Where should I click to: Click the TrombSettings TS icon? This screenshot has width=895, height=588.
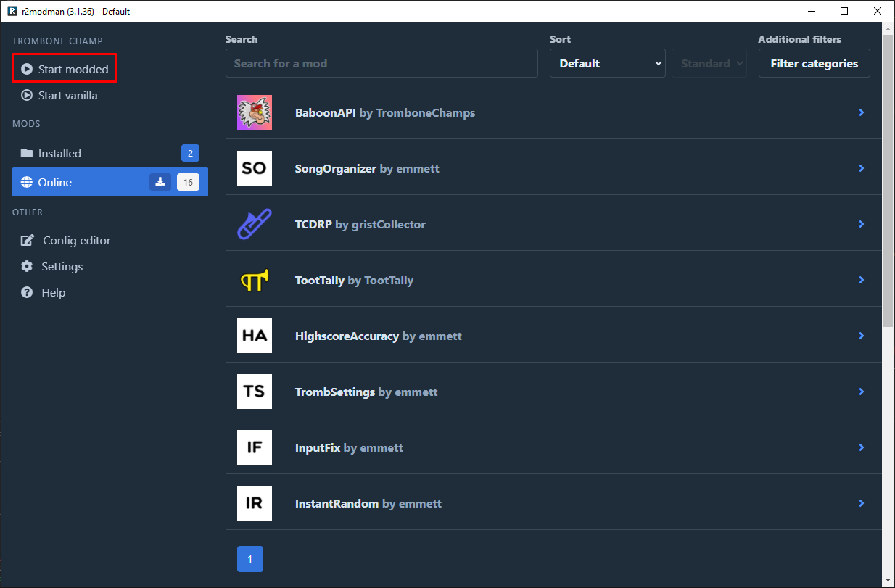255,392
